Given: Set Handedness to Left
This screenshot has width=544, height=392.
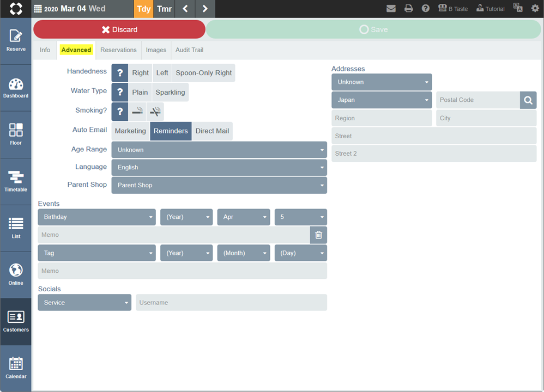Looking at the screenshot, I should [162, 73].
